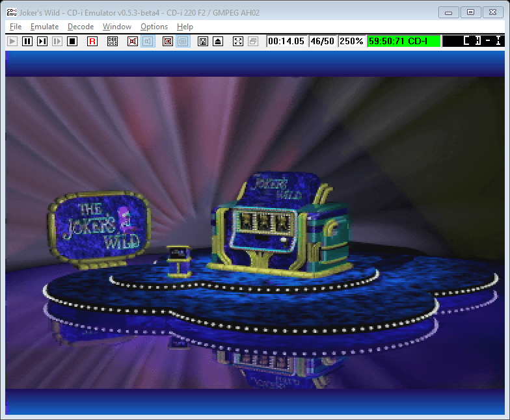Stop the emulation with the square button
The height and width of the screenshot is (420, 510).
[72, 41]
